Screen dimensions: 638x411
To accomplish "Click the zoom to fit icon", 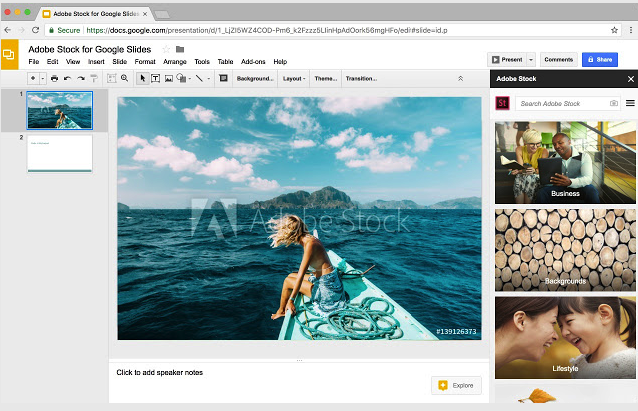I will pos(111,78).
